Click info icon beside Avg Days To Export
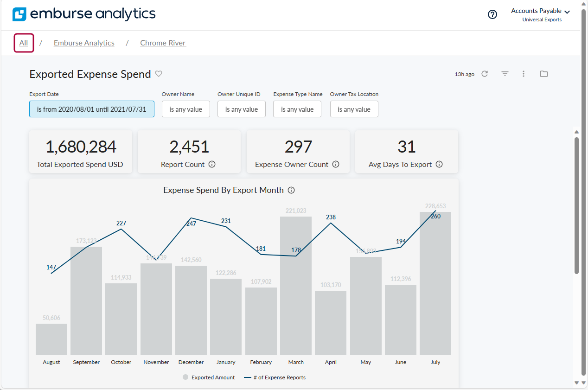Image resolution: width=588 pixels, height=390 pixels. click(x=439, y=164)
